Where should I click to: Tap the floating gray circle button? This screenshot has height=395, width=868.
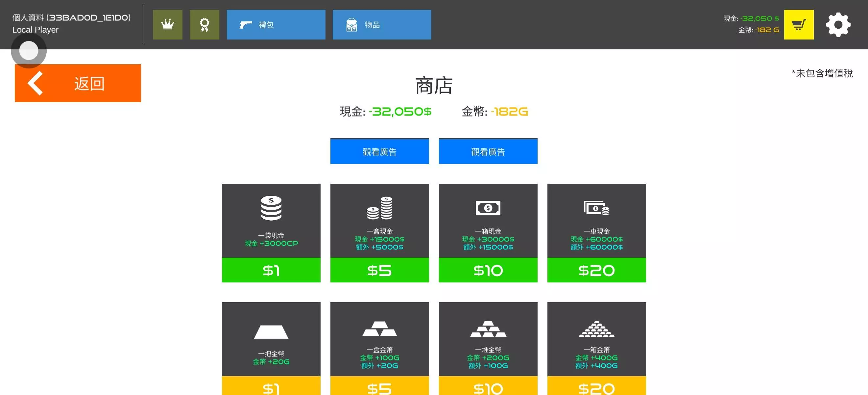point(29,51)
